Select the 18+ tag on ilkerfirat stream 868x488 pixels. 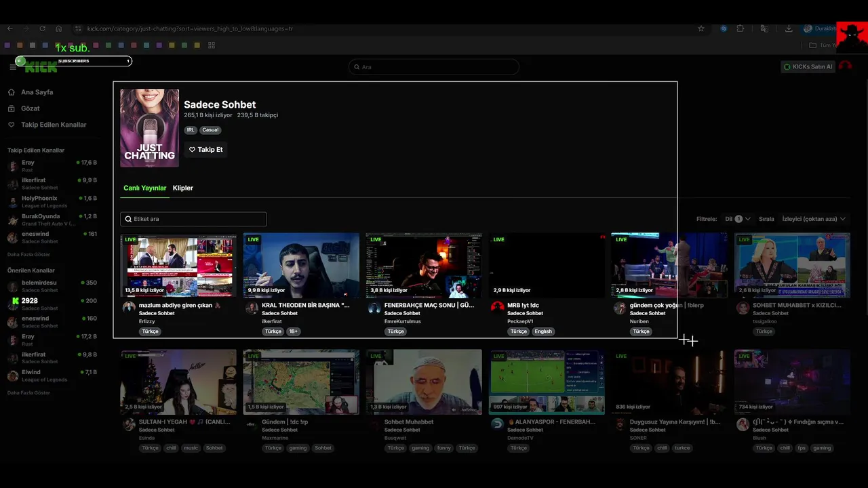293,331
